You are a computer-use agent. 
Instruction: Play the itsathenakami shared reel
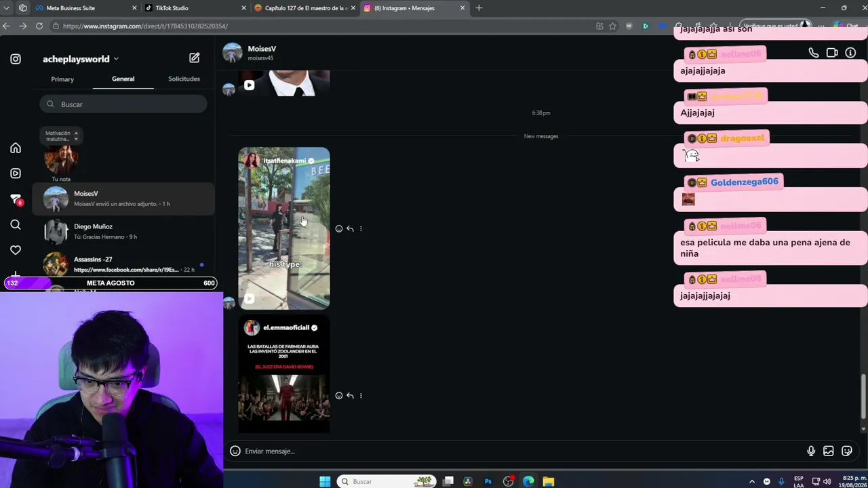(284, 228)
